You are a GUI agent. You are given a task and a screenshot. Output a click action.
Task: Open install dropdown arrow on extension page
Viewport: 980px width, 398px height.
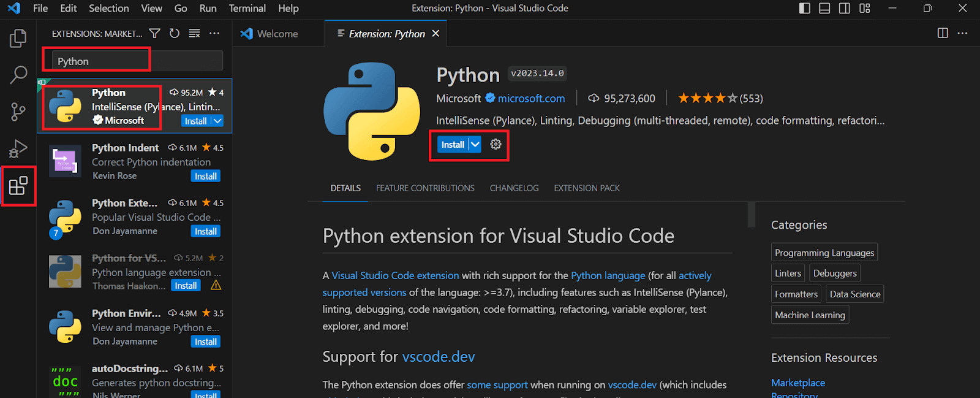coord(475,144)
